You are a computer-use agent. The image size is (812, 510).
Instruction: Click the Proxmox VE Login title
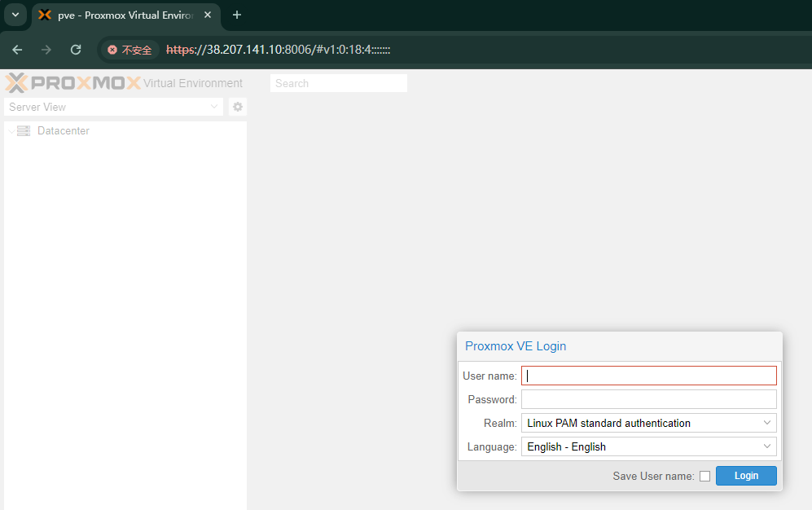pyautogui.click(x=516, y=346)
